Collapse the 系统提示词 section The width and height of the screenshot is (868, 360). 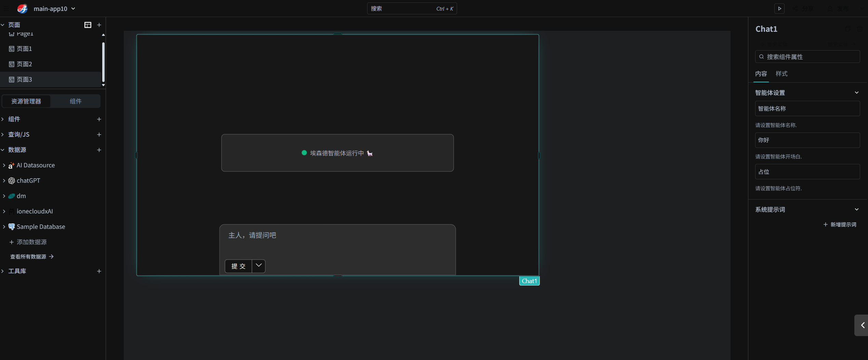(857, 209)
